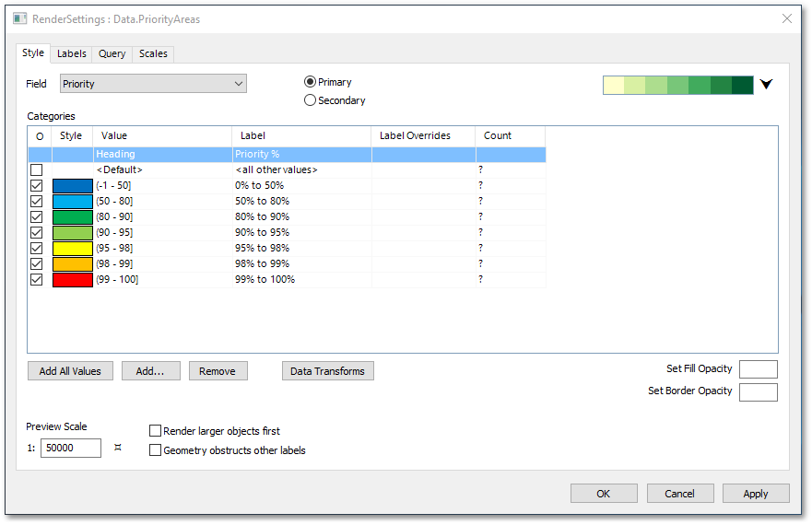Click the dark blue 0% to 50% swatch

(x=73, y=186)
